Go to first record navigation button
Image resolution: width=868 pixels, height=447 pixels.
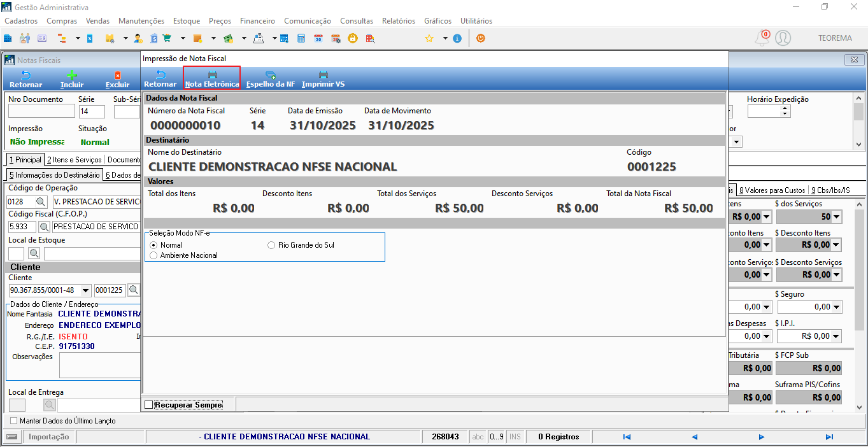[x=627, y=437]
